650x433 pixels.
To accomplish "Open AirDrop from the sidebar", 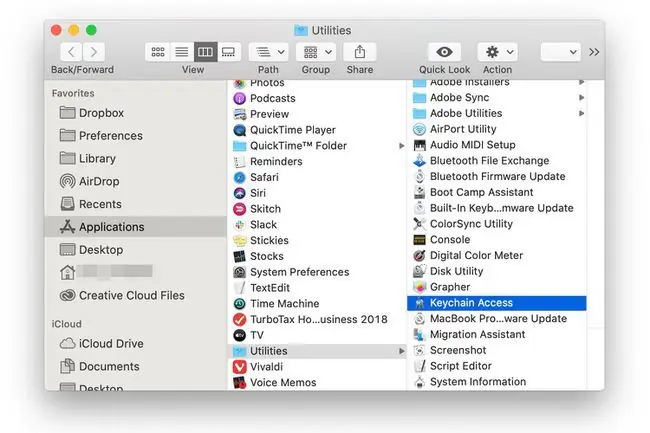I will pyautogui.click(x=135, y=181).
